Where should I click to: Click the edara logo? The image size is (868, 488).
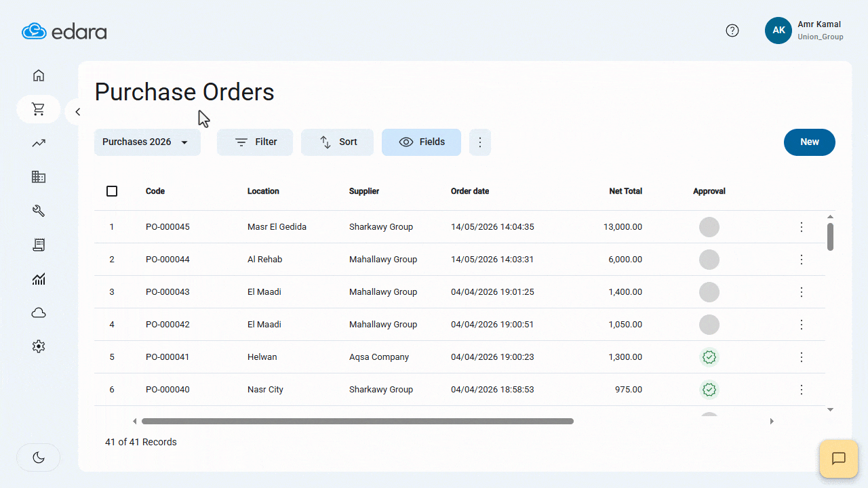tap(64, 31)
